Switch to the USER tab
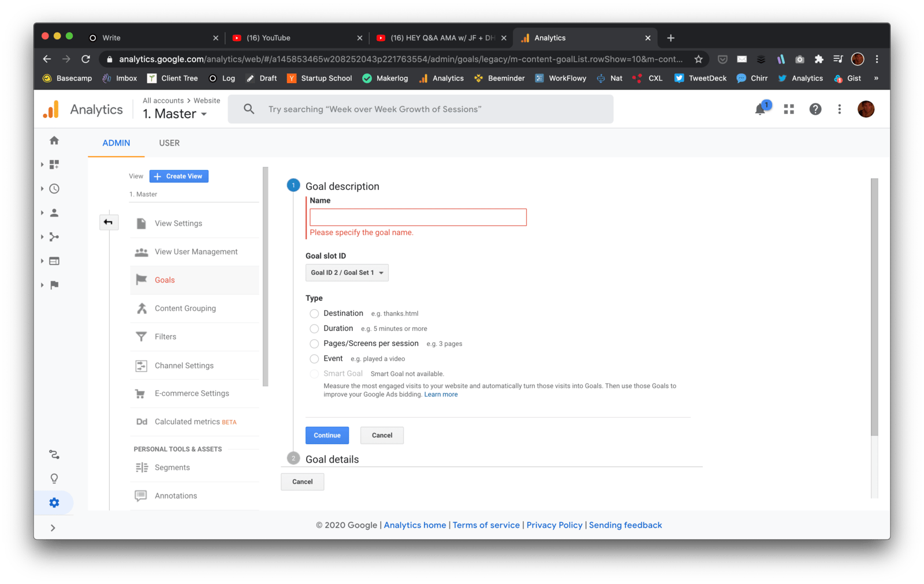Image resolution: width=924 pixels, height=584 pixels. coord(169,143)
